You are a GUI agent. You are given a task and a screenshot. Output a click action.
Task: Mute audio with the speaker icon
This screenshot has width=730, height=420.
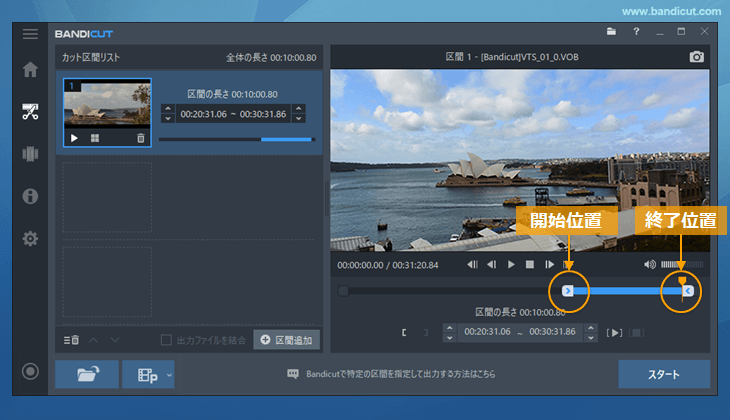[650, 264]
